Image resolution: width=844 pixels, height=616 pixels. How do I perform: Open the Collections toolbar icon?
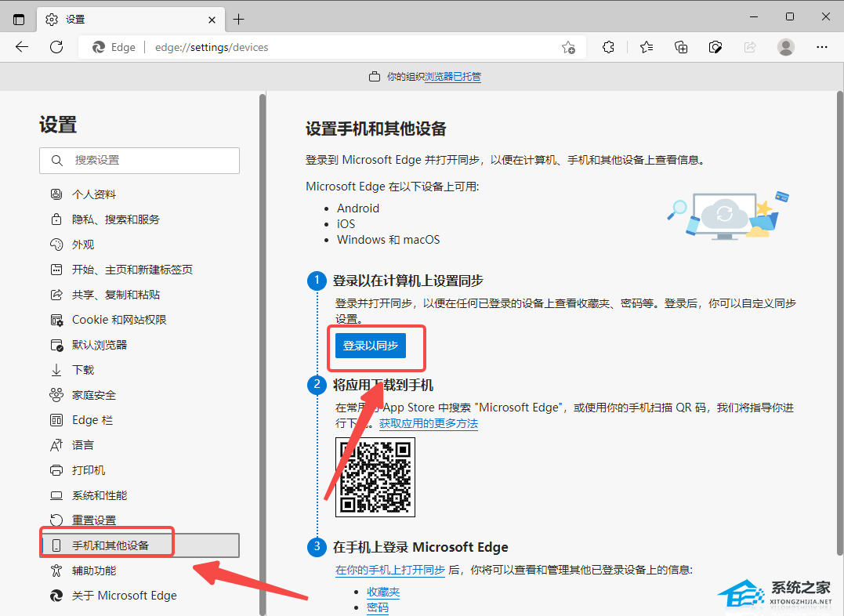(681, 47)
